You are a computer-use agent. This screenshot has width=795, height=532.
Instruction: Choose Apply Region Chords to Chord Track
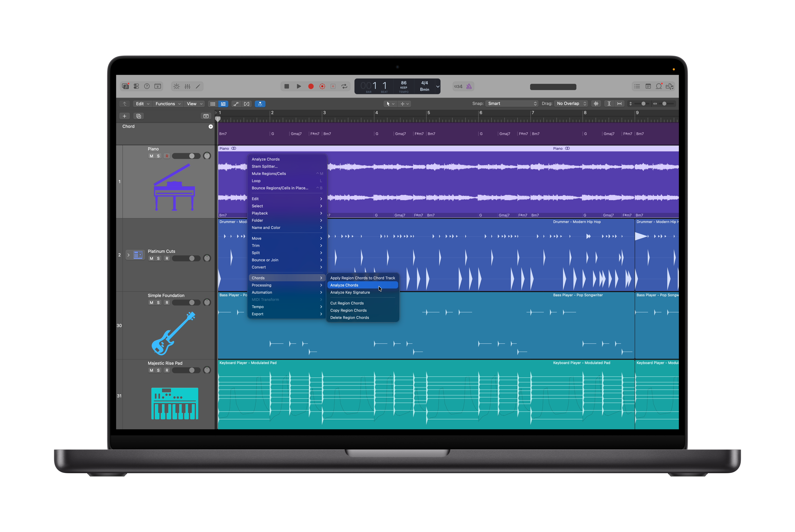click(362, 278)
